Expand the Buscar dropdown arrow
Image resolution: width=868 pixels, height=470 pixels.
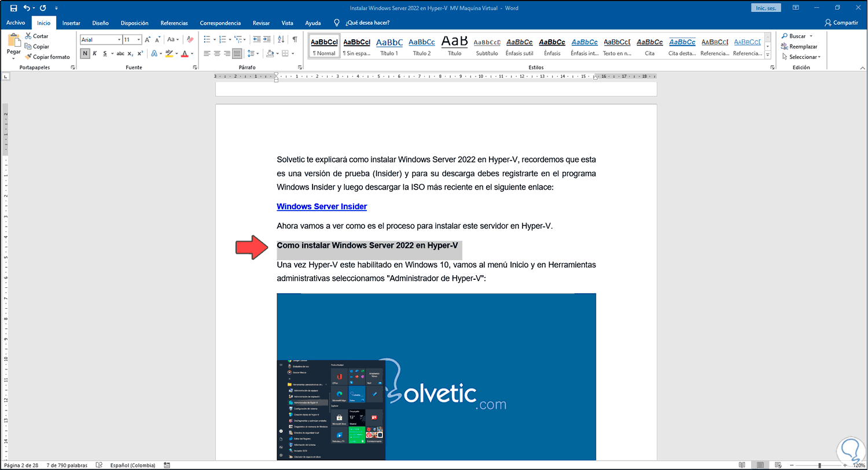tap(811, 36)
